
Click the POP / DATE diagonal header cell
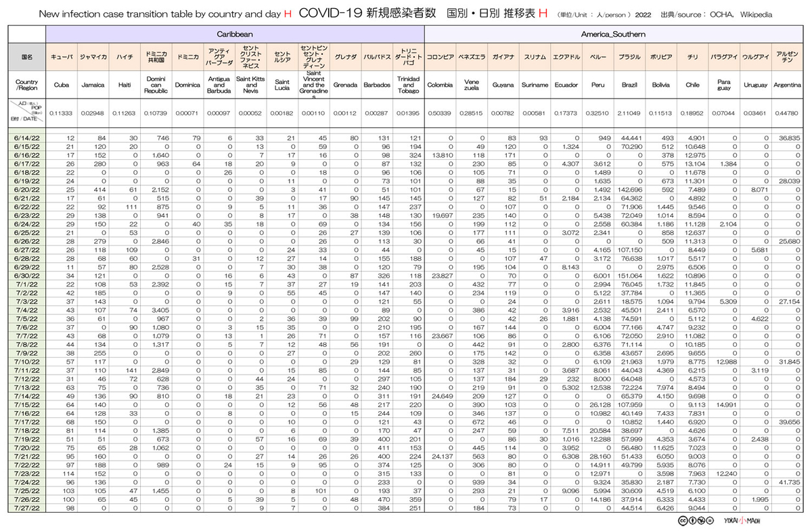[27, 112]
